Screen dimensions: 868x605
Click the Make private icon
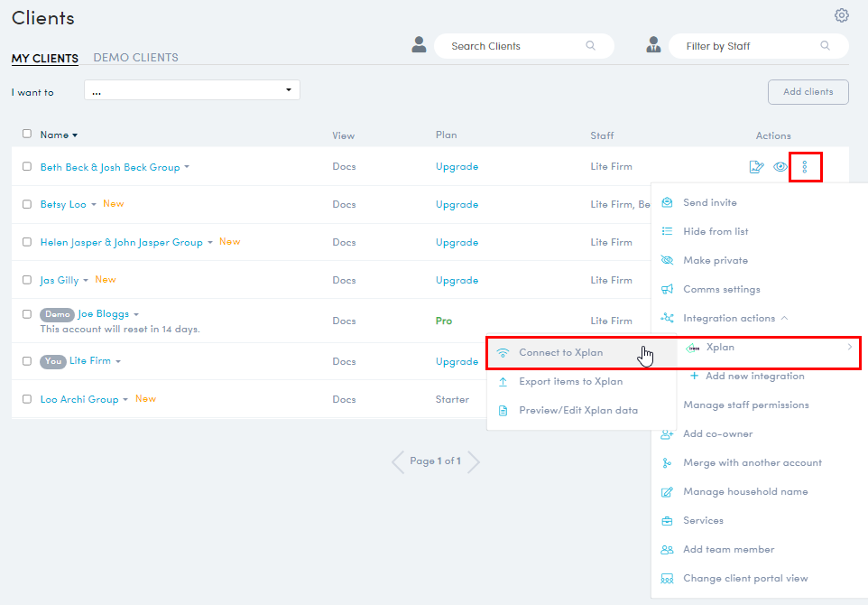tap(667, 261)
